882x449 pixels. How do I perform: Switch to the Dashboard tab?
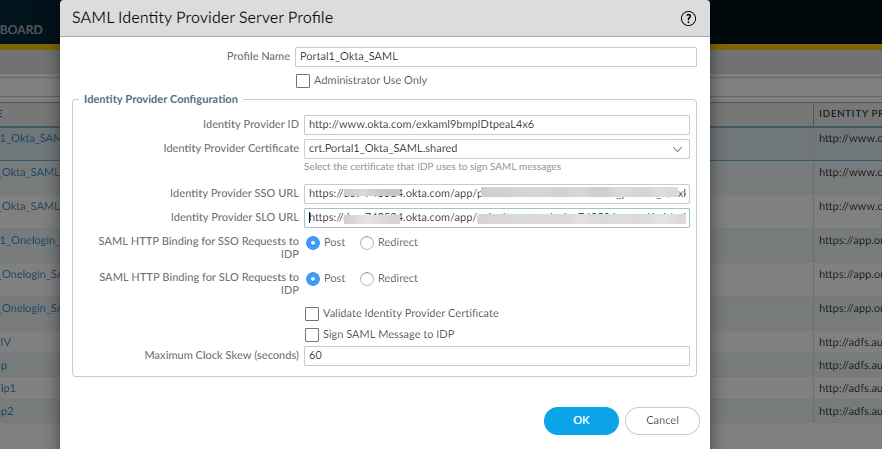[x=22, y=30]
